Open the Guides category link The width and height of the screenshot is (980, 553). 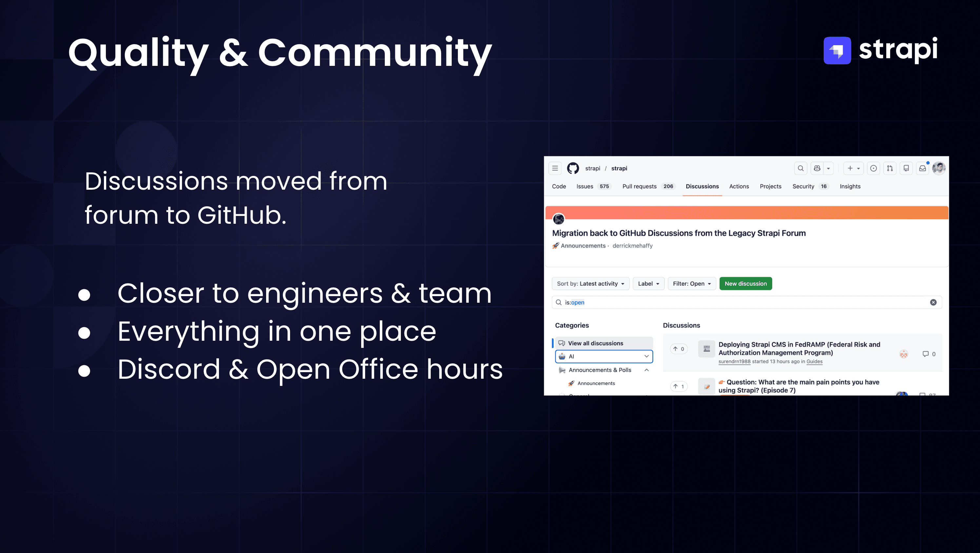tap(814, 362)
